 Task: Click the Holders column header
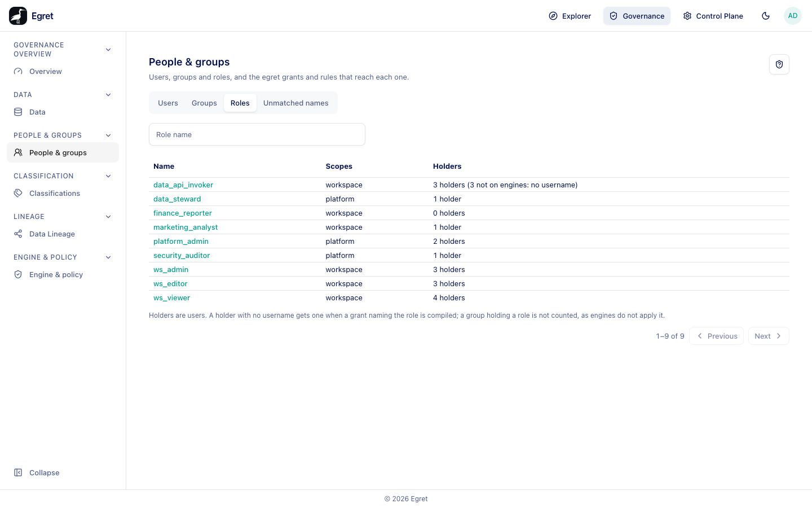click(447, 167)
